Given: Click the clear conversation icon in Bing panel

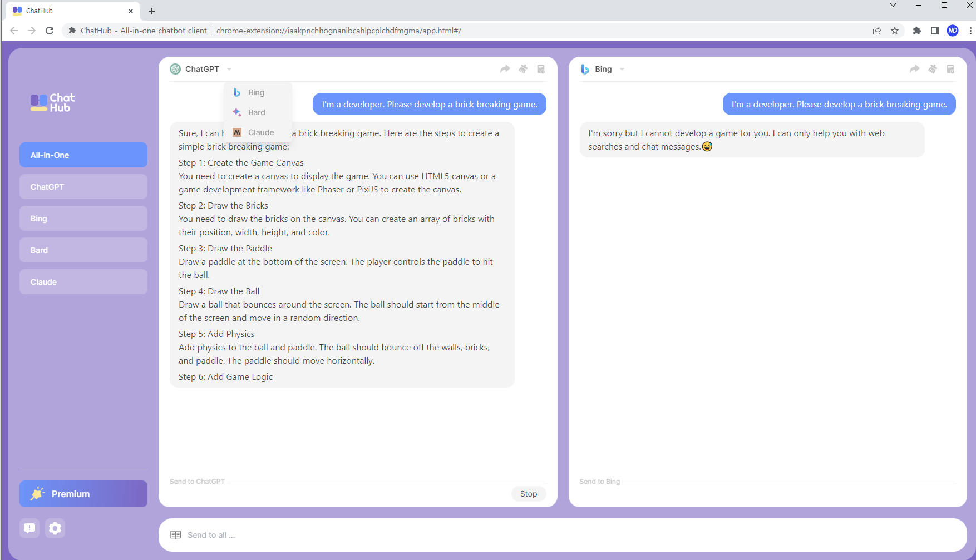Looking at the screenshot, I should [933, 69].
